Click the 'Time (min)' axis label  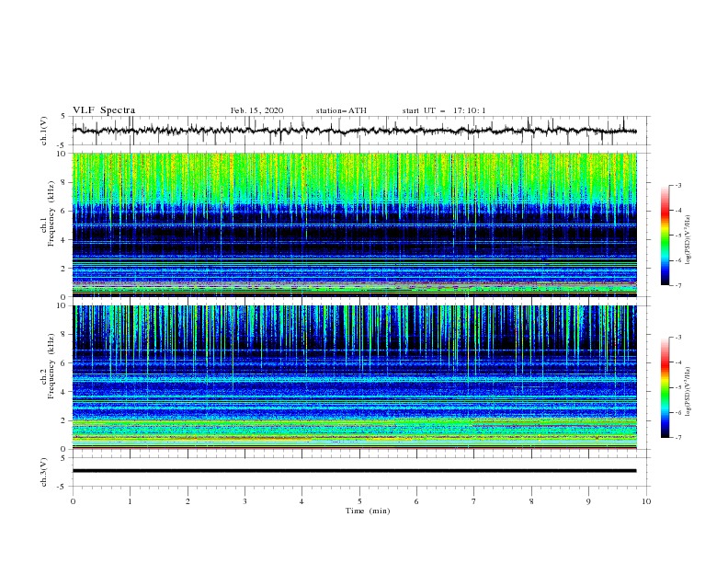(368, 511)
